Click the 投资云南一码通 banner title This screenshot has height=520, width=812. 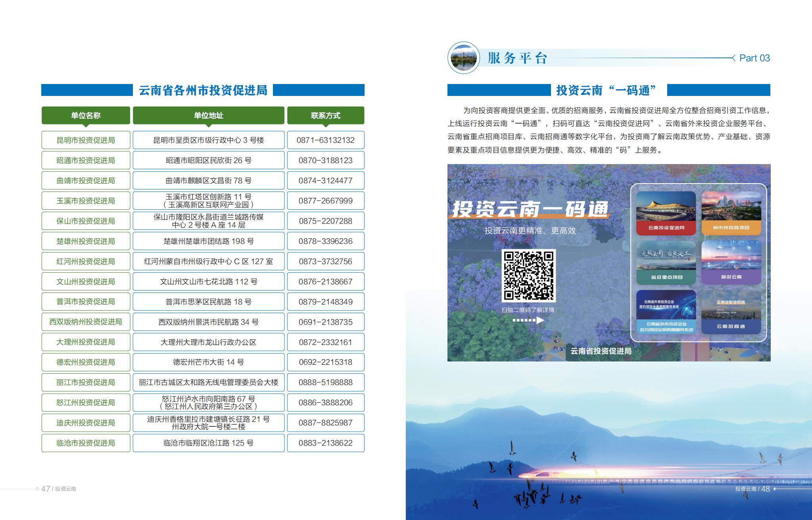[x=530, y=209]
